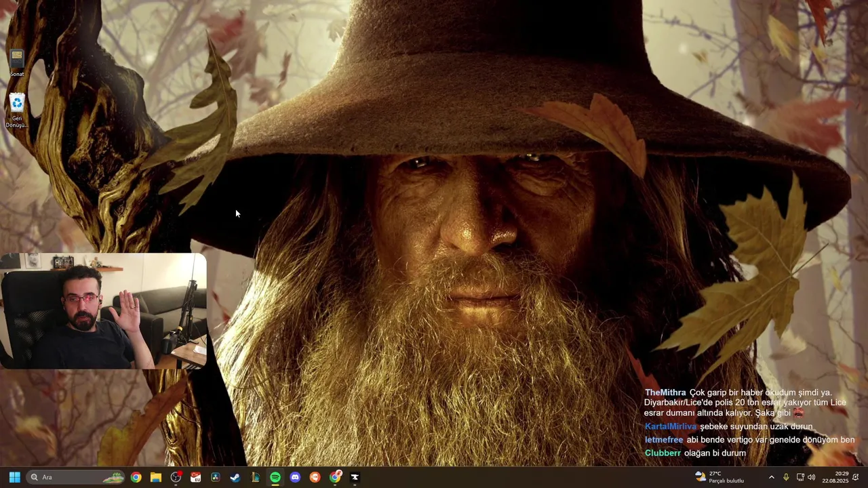Click the message 'şebeke suyundan uzak durun'
The width and height of the screenshot is (868, 488).
click(756, 426)
